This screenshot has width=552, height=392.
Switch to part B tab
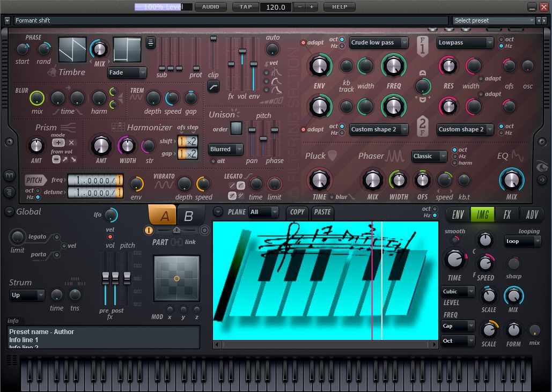(188, 216)
